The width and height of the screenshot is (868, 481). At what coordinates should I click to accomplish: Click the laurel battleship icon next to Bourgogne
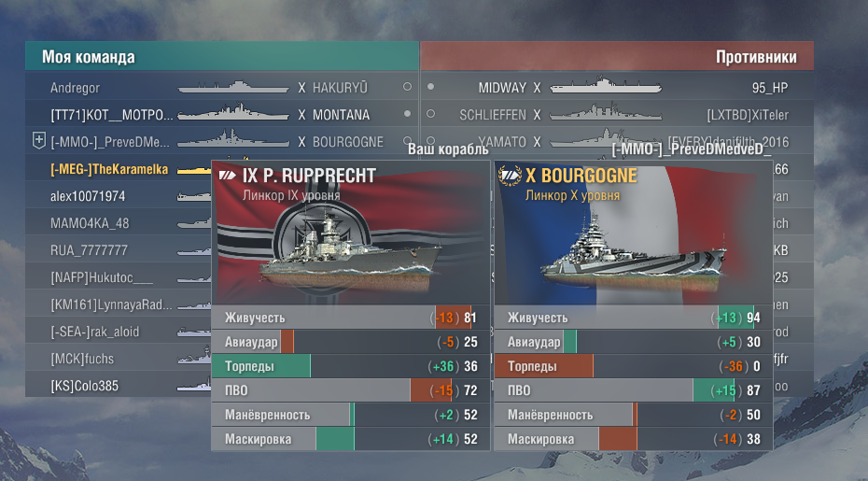pos(510,176)
